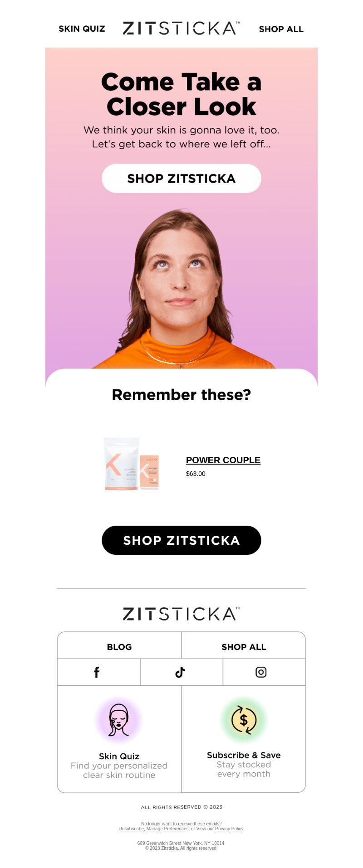Click the white SHOP ZITSTICKA button

181,178
